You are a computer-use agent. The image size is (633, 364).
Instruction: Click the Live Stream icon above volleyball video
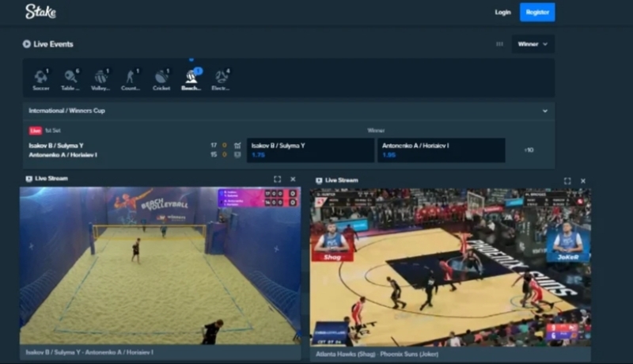click(x=29, y=179)
